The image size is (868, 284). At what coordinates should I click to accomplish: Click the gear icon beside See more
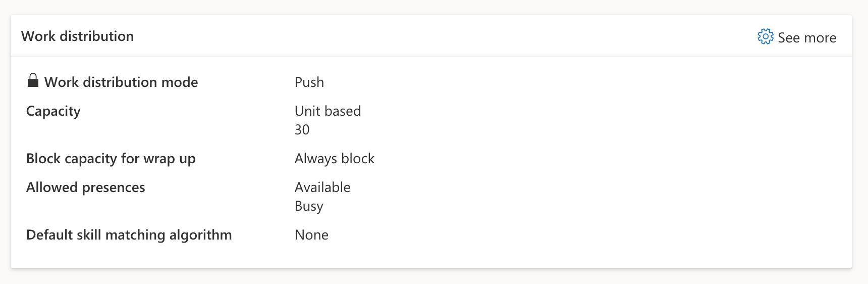point(765,37)
